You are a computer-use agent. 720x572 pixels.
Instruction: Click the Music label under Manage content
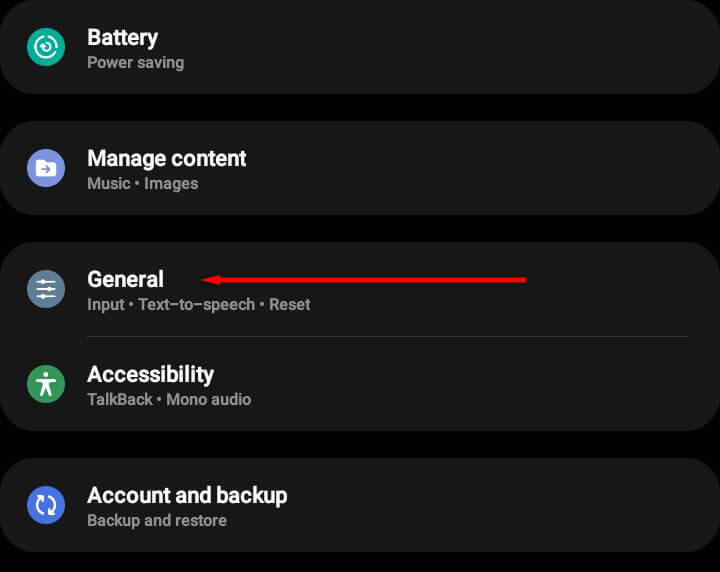tap(108, 184)
